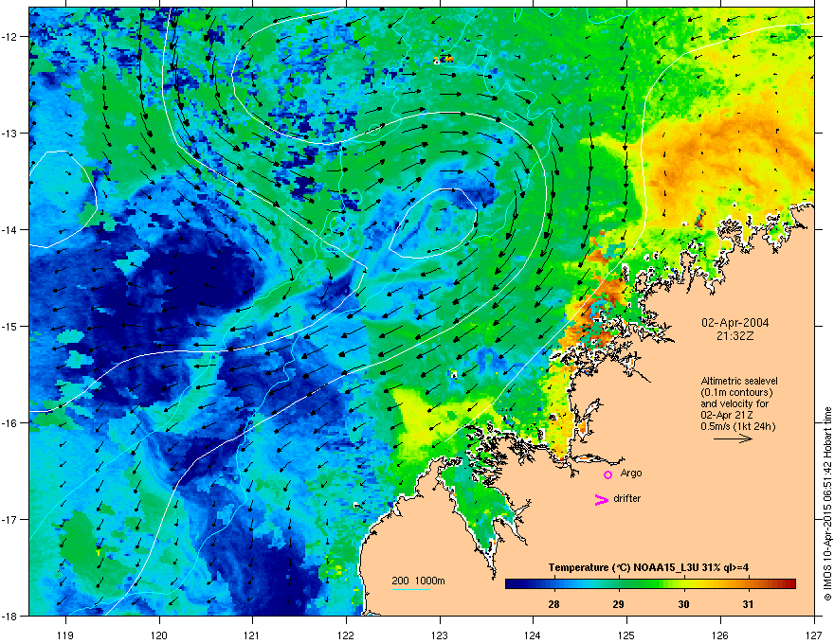Click the longitude axis label '119'
This screenshot has width=834, height=644.
pyautogui.click(x=65, y=635)
